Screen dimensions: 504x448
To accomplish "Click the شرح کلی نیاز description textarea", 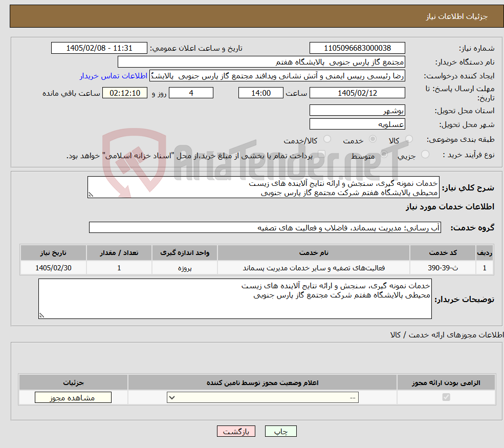I will click(263, 187).
